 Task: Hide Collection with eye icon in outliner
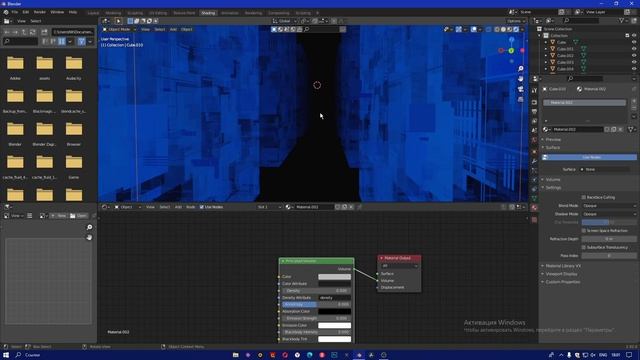634,36
